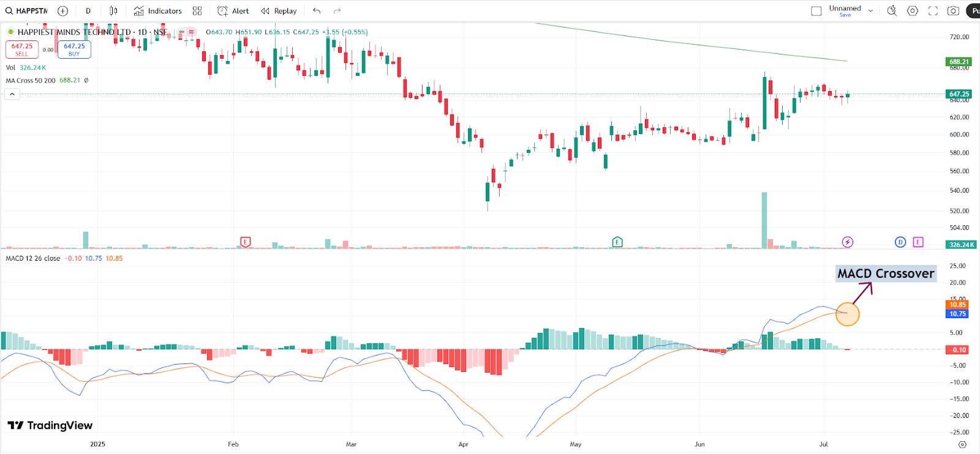
Task: Click the Jul label on time axis
Action: click(x=824, y=444)
